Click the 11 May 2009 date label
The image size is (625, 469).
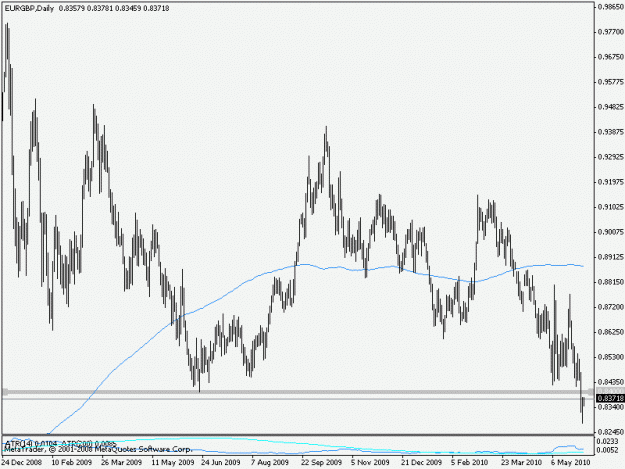(172, 463)
